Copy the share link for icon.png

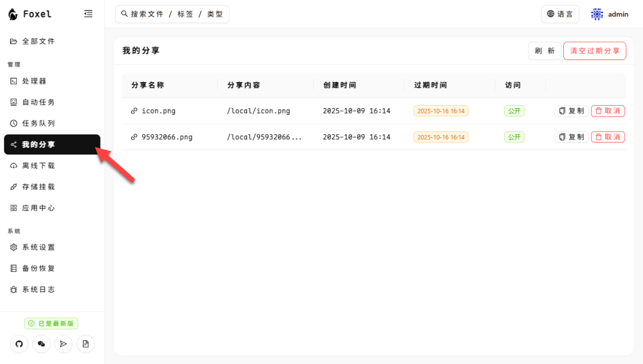click(x=571, y=111)
